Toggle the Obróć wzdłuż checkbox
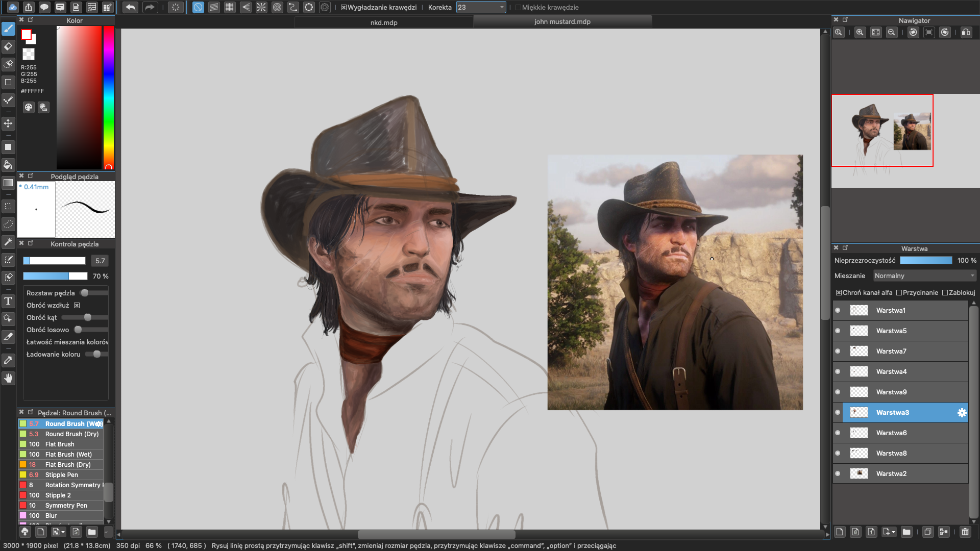The image size is (980, 551). [77, 306]
